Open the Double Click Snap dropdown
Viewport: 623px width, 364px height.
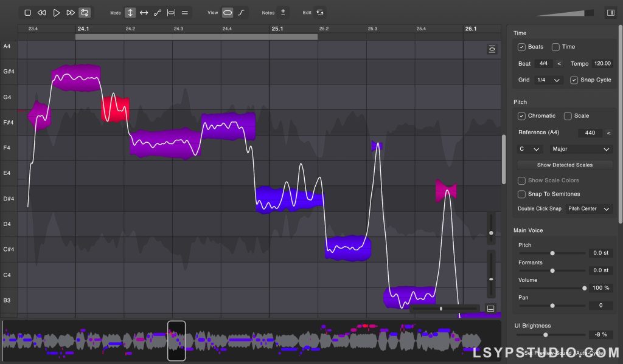click(588, 208)
